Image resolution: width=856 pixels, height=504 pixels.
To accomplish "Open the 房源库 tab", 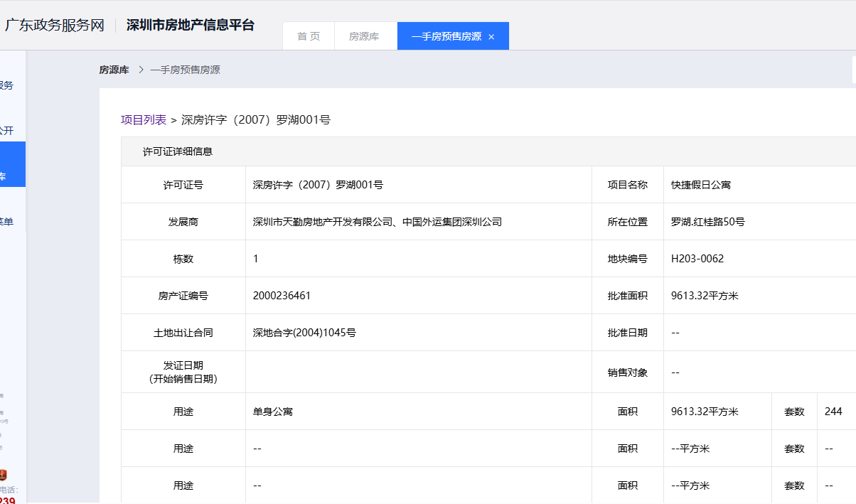I will click(x=364, y=36).
